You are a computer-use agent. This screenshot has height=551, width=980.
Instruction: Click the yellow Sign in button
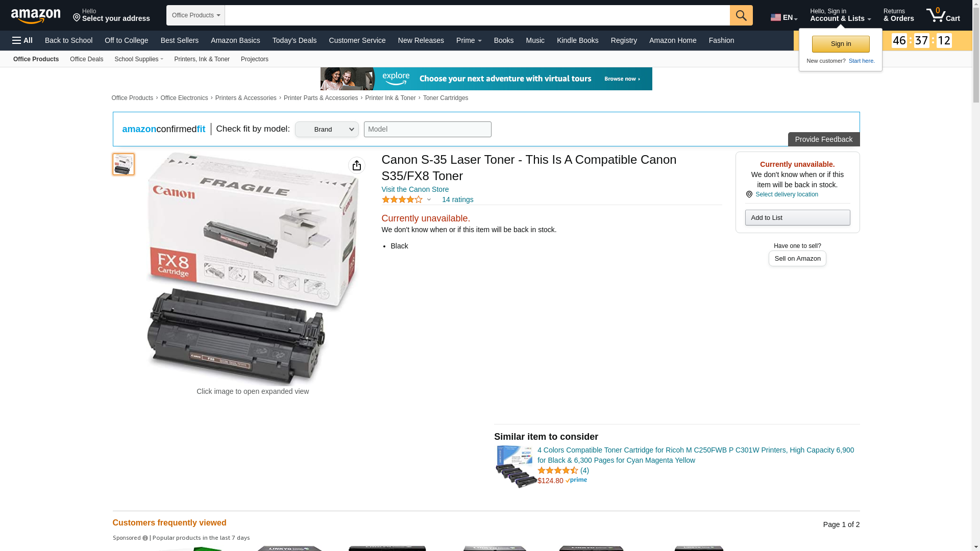coord(841,44)
